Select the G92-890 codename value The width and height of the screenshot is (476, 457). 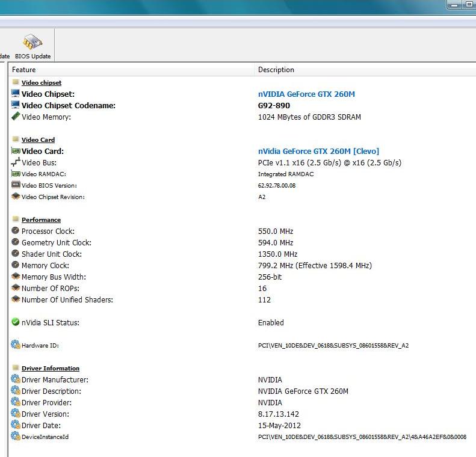click(x=274, y=106)
